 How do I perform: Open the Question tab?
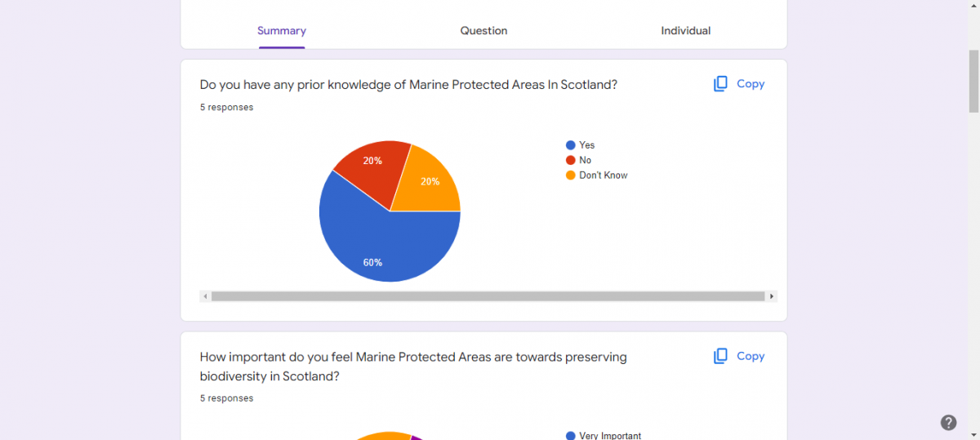pos(483,31)
